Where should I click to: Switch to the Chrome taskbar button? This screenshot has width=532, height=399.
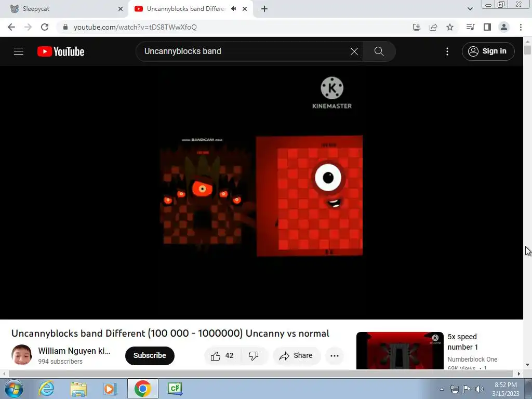coord(142,389)
